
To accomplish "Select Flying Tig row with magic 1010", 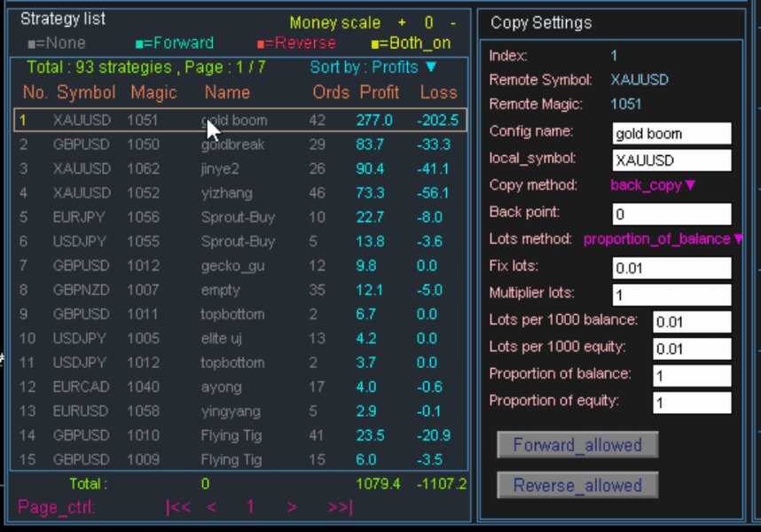I will pyautogui.click(x=240, y=435).
